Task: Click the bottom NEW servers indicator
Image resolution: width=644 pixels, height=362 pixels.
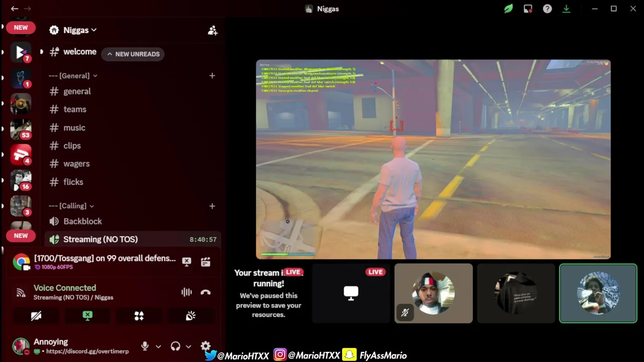Action: [x=21, y=235]
